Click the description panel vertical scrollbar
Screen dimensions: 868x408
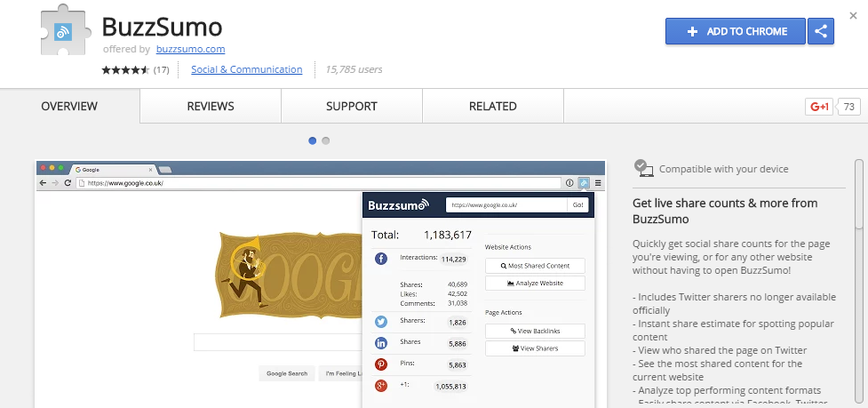(x=858, y=267)
